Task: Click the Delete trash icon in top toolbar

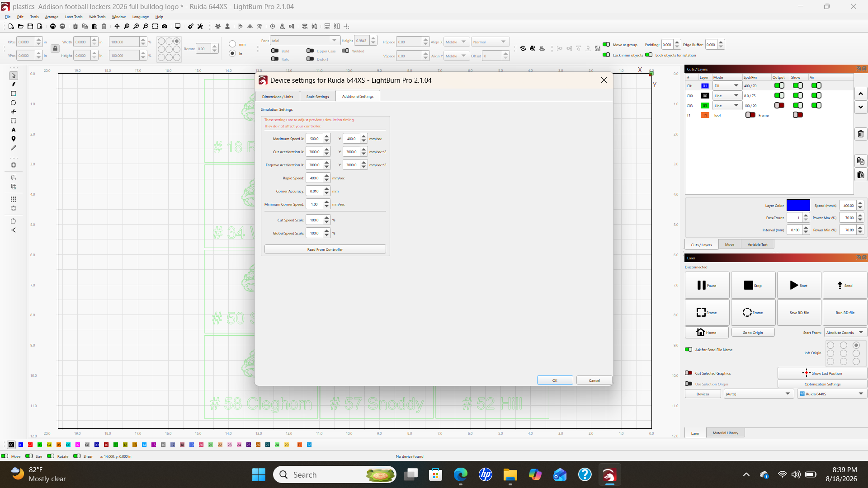Action: coord(104,26)
